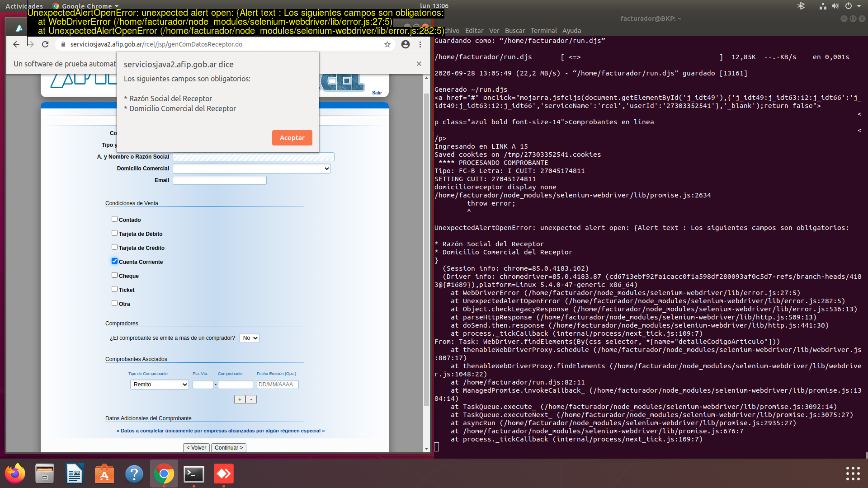
Task: Click the clock lun 13:06
Action: coord(434,6)
